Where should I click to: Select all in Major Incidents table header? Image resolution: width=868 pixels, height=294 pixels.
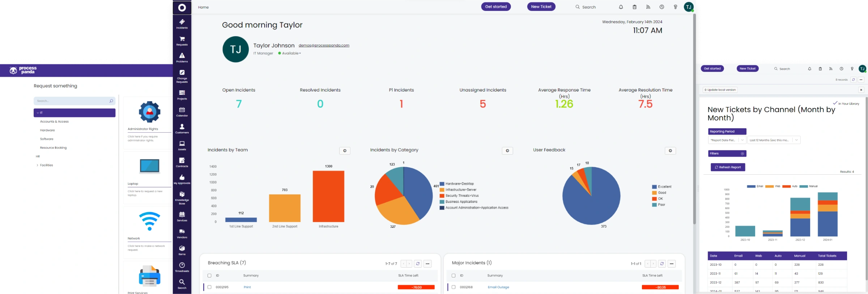[454, 276]
